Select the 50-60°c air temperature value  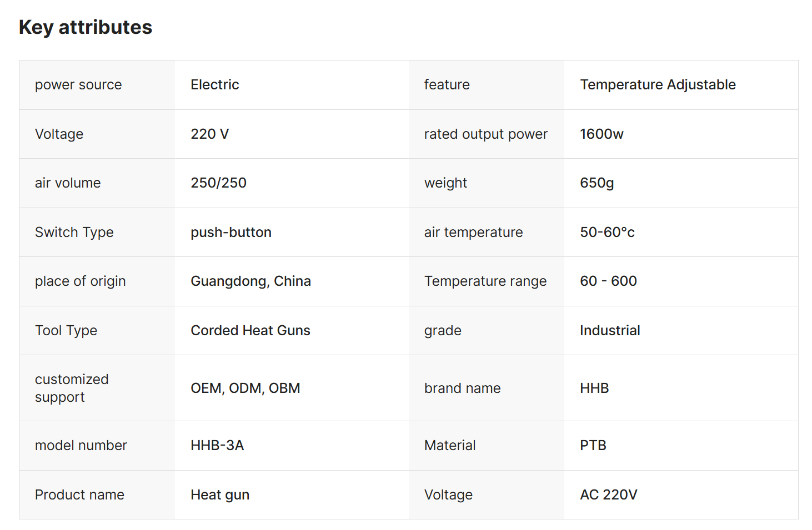click(607, 232)
